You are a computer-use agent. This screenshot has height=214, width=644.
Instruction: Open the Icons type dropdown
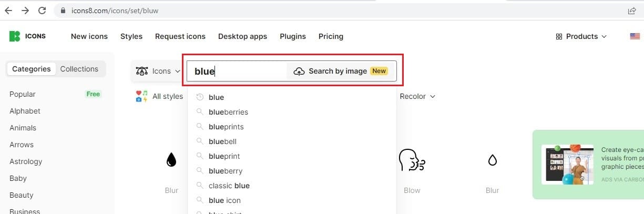[158, 71]
